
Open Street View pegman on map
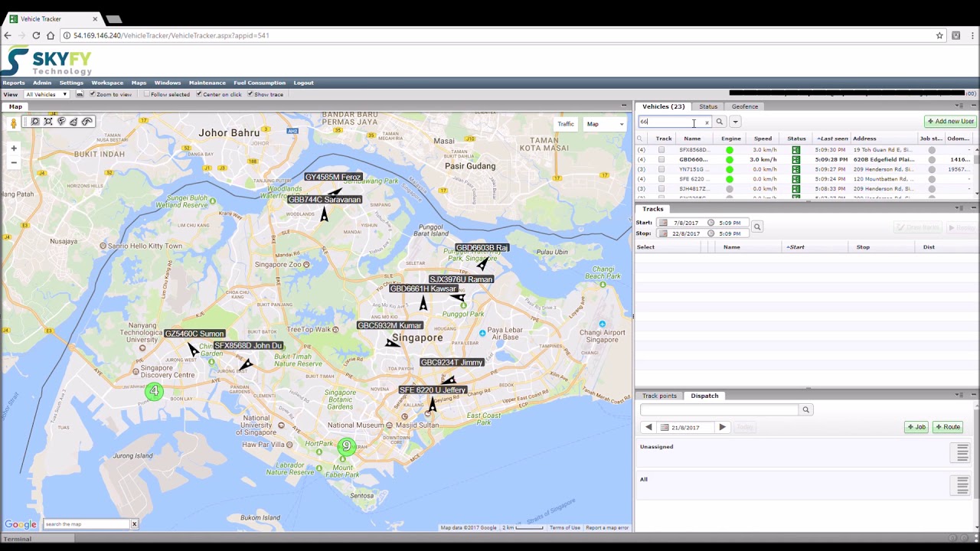[x=13, y=123]
